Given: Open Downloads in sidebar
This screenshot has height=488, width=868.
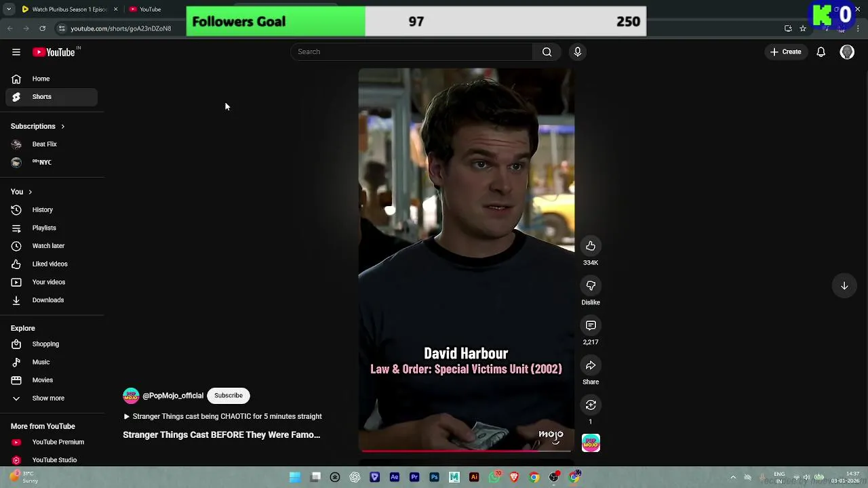Looking at the screenshot, I should click(52, 300).
